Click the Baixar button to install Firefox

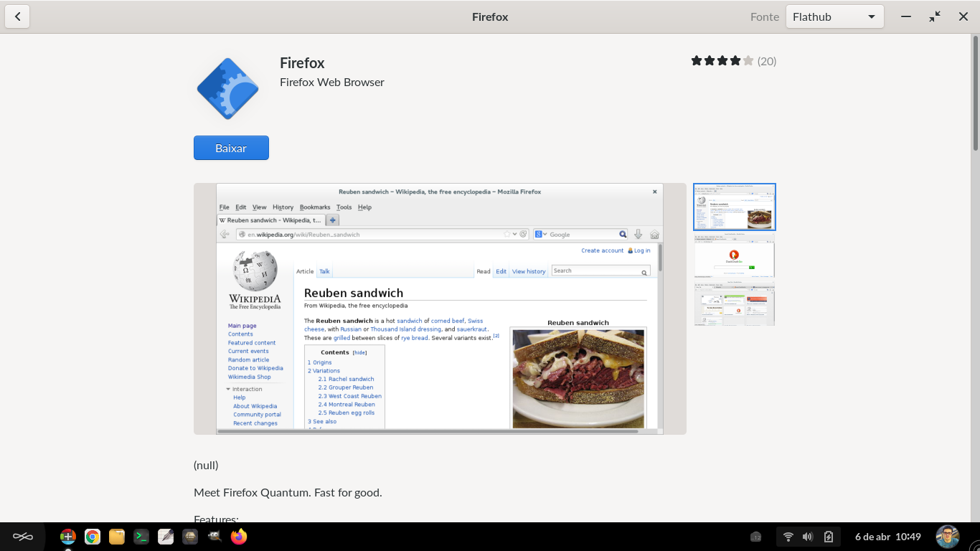[231, 148]
